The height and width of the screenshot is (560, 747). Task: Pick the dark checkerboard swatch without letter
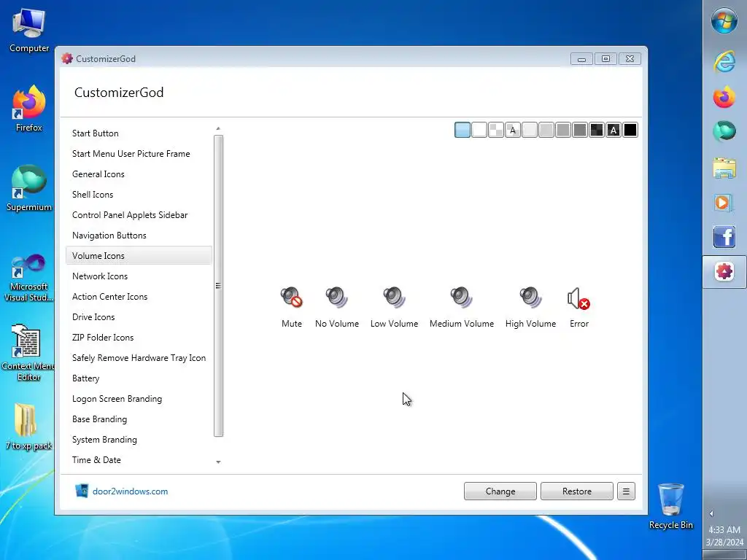pyautogui.click(x=597, y=130)
